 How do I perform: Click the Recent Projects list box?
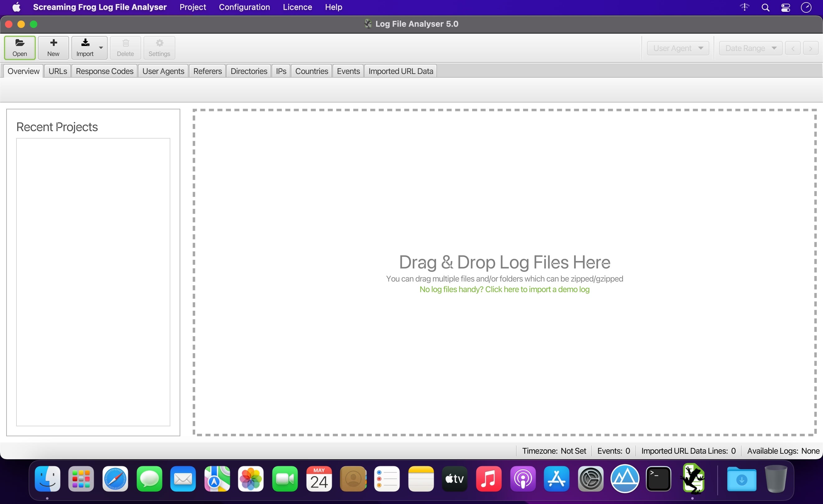(93, 282)
